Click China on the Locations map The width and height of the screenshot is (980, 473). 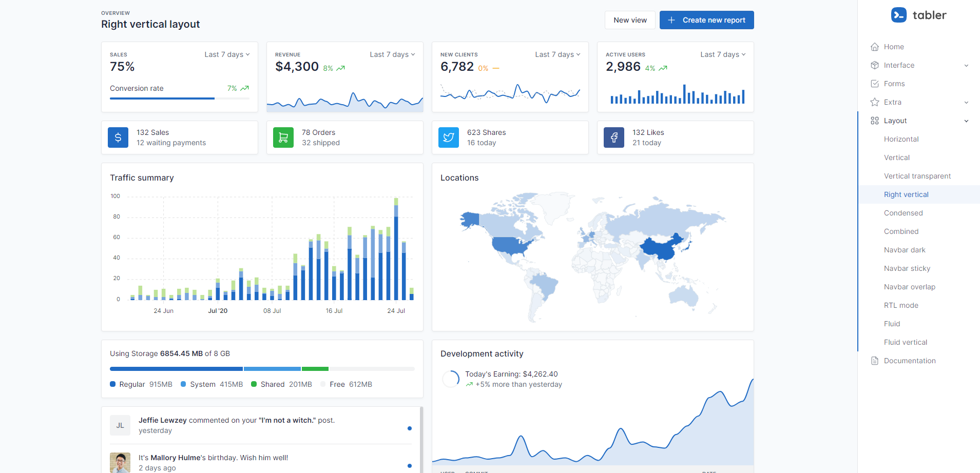point(662,247)
